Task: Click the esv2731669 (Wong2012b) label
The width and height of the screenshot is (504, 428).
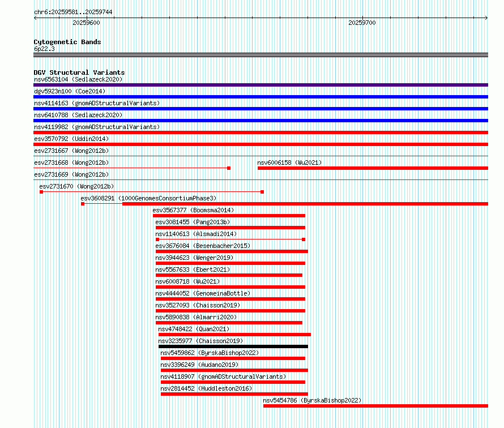Action: coord(71,174)
